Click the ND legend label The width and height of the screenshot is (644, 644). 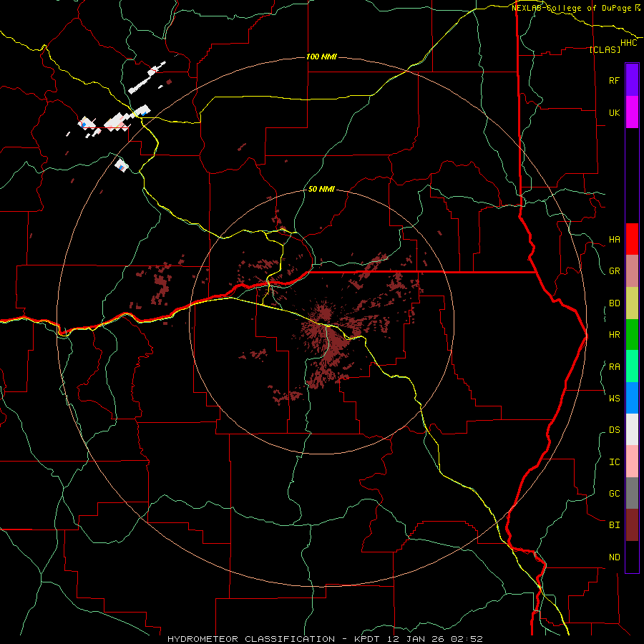click(x=614, y=557)
